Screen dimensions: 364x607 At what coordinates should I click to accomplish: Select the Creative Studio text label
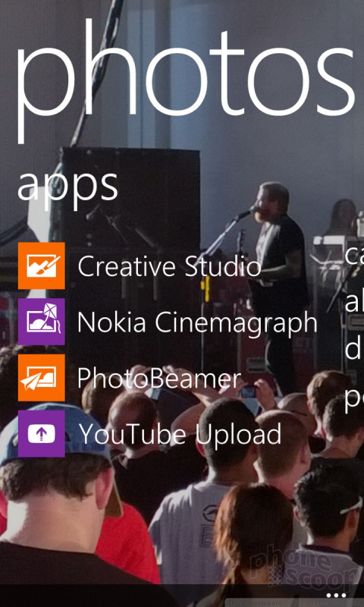[169, 266]
